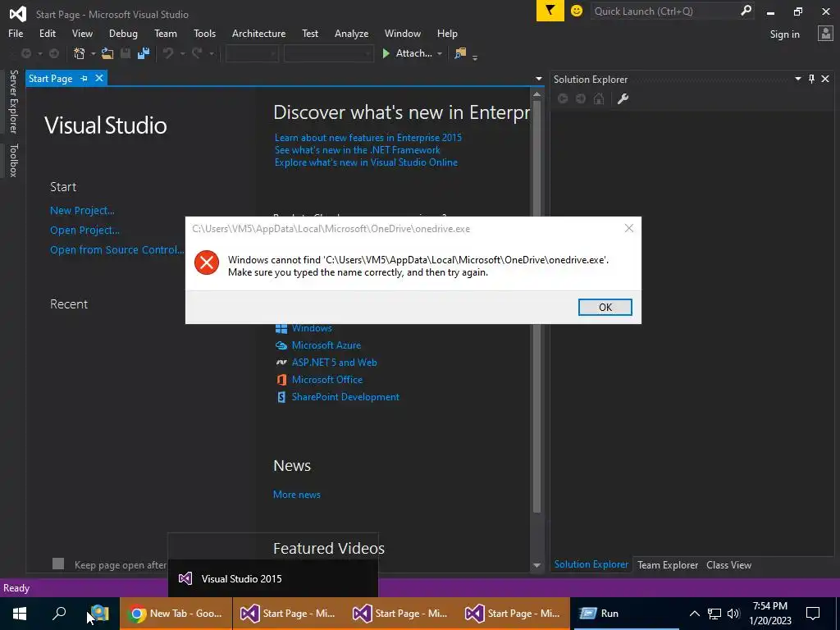
Task: Open Solution Explorer window position dropdown
Action: point(797,79)
